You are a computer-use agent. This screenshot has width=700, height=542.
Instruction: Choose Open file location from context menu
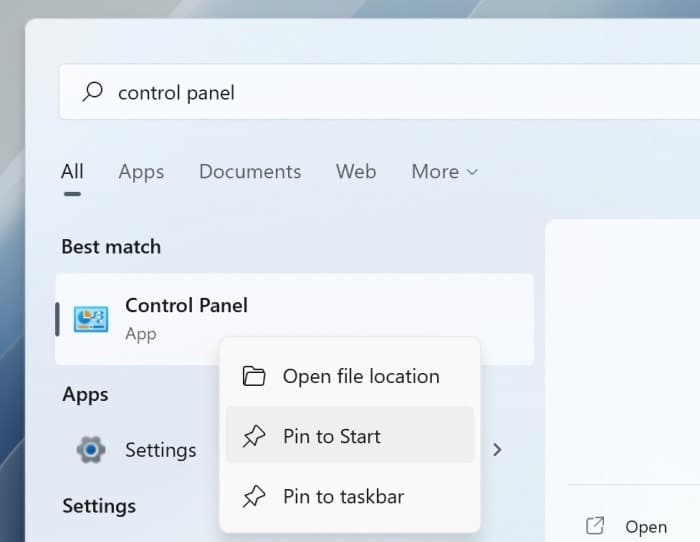pos(350,376)
